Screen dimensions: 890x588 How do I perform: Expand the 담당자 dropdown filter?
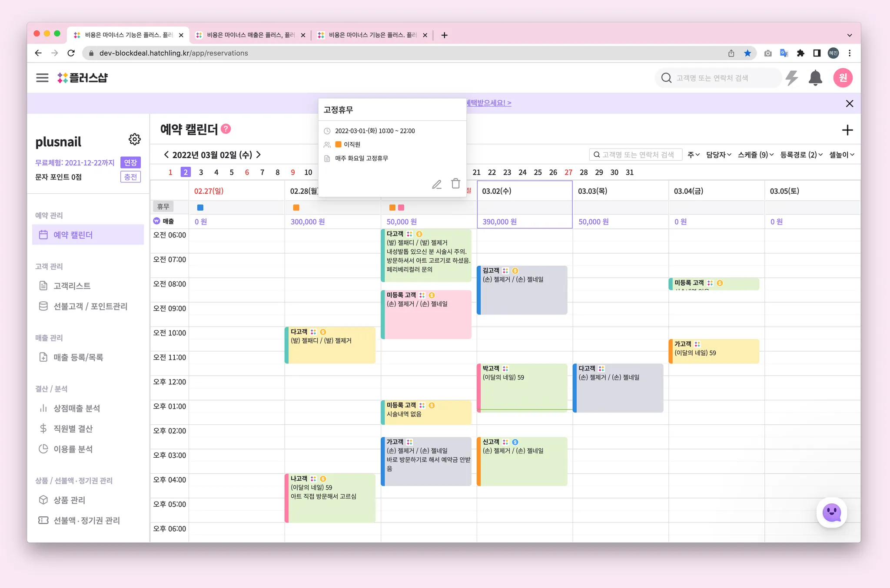[x=718, y=155]
